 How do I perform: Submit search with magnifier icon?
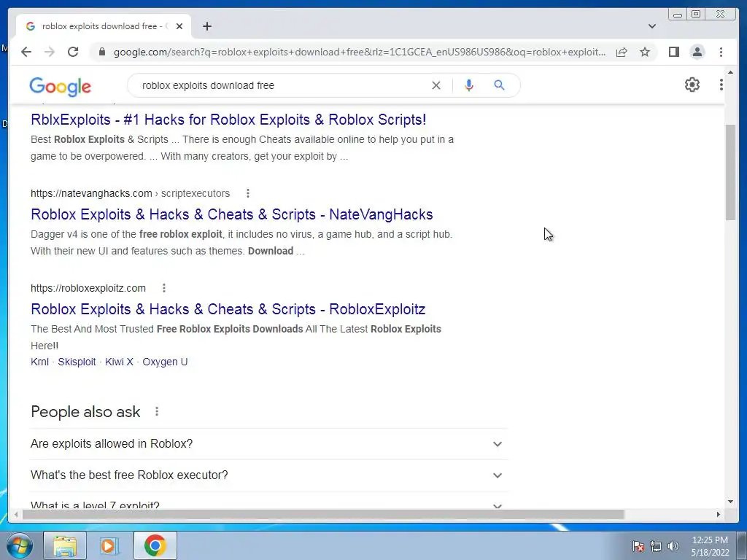pos(499,85)
